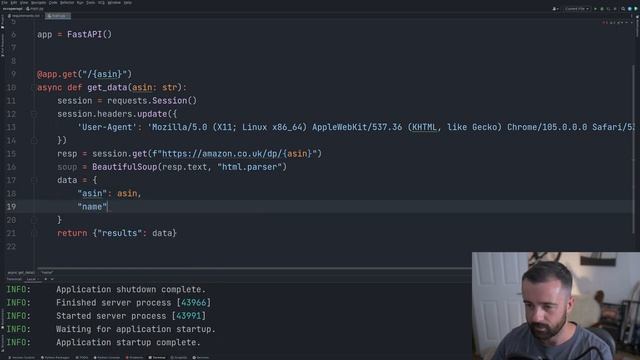This screenshot has width=640, height=360.
Task: Open the Problems tool window
Action: coord(134,358)
